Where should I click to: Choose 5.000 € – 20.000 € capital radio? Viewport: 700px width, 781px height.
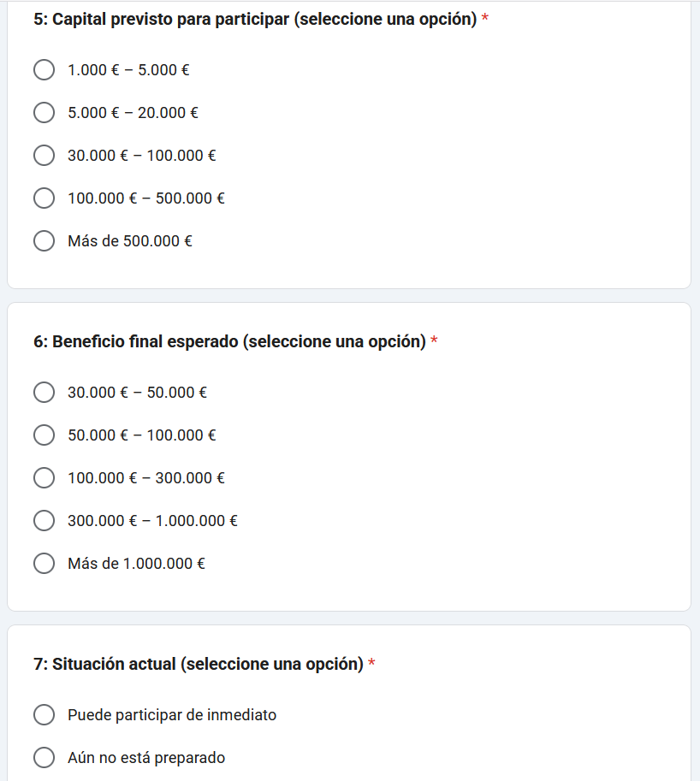tap(44, 113)
